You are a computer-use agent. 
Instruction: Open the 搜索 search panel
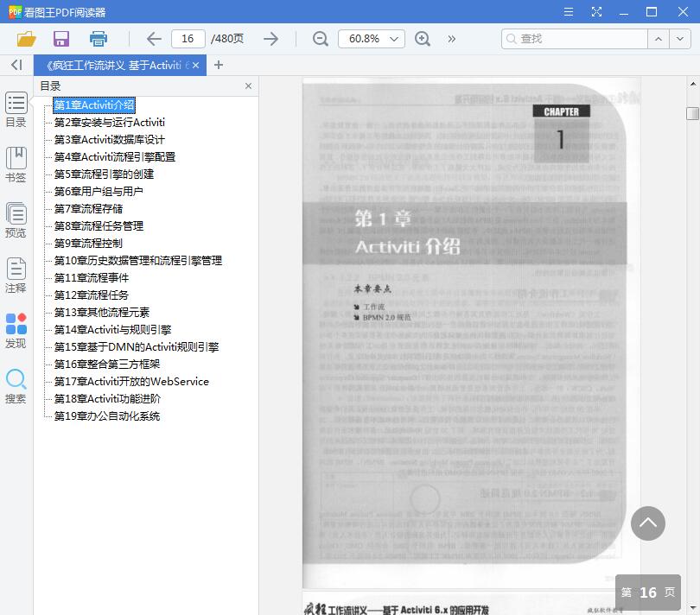(x=16, y=386)
